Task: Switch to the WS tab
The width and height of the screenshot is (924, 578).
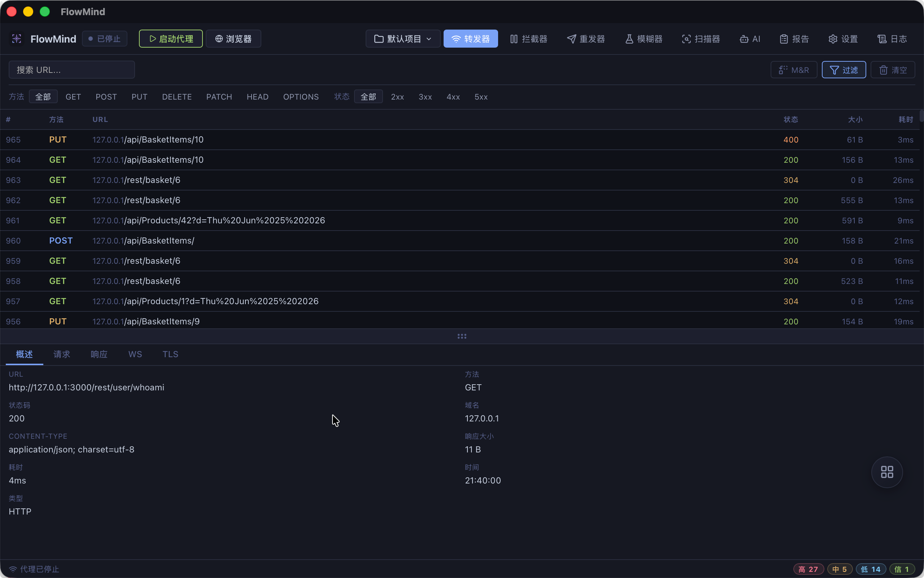Action: coord(135,354)
